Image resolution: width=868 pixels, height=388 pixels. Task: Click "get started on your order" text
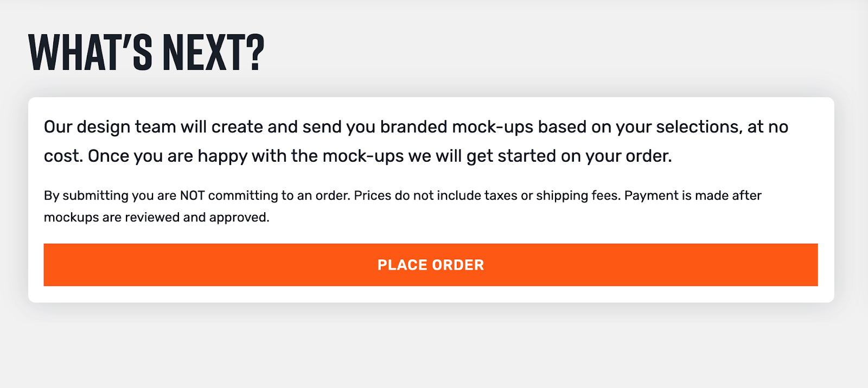[569, 156]
